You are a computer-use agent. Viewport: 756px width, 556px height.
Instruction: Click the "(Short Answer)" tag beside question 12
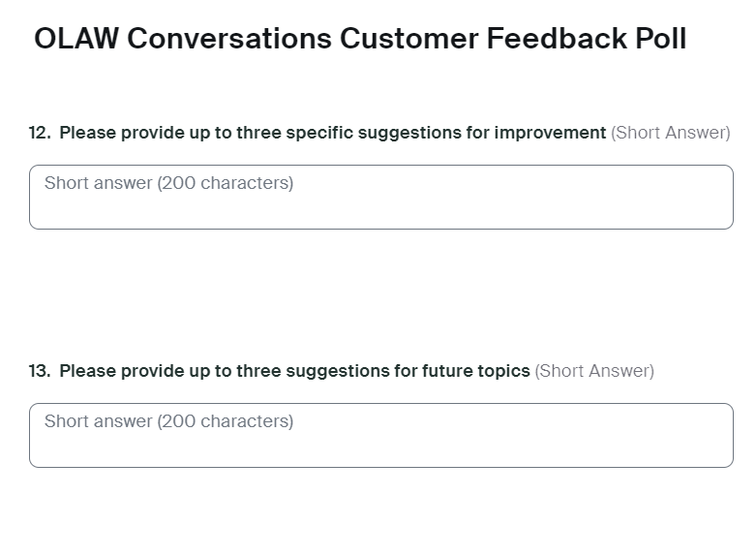pos(670,133)
